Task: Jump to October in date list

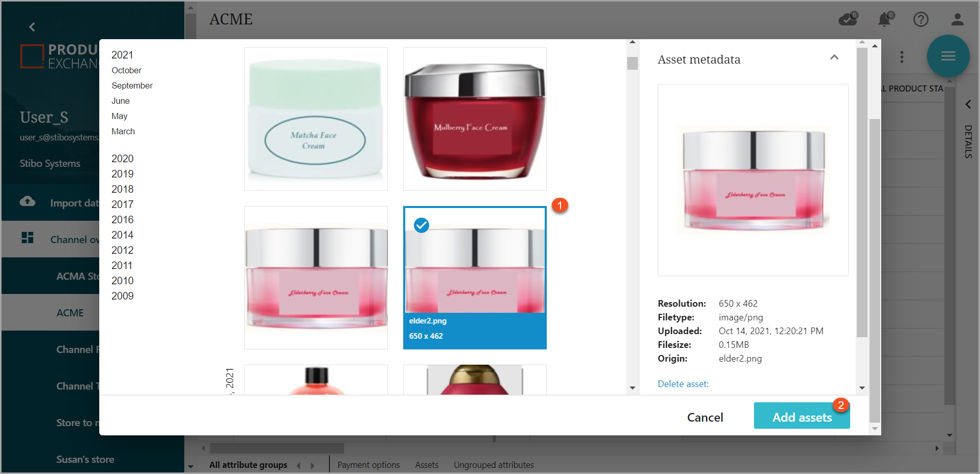Action: click(x=126, y=70)
